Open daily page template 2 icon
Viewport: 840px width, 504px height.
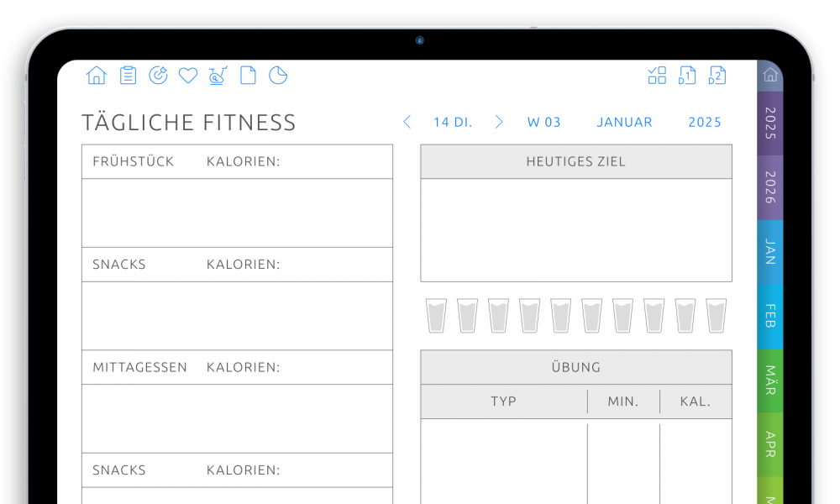point(717,76)
